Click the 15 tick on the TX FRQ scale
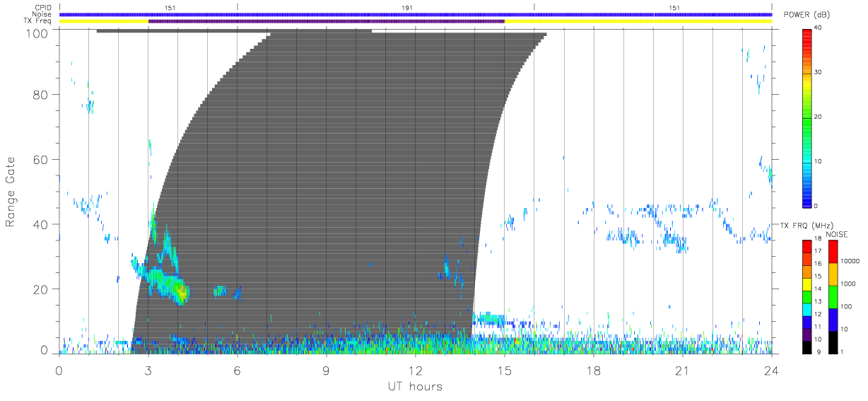This screenshot has width=868, height=401. tap(817, 277)
